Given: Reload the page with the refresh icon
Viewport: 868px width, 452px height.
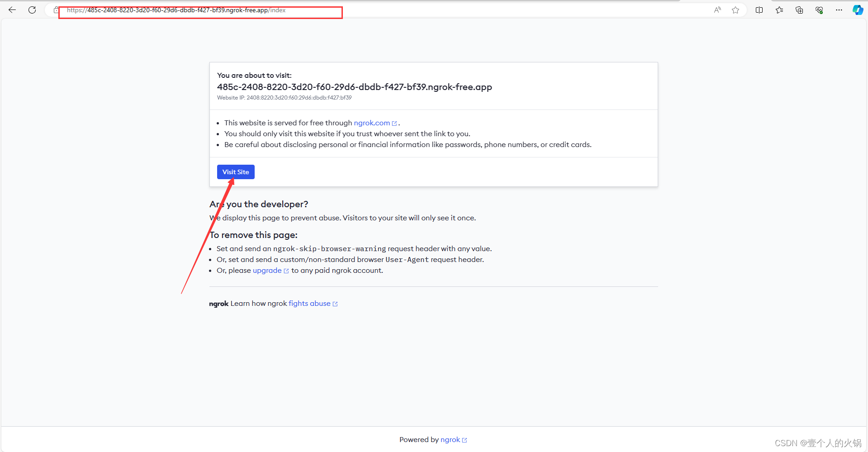Looking at the screenshot, I should pos(32,10).
